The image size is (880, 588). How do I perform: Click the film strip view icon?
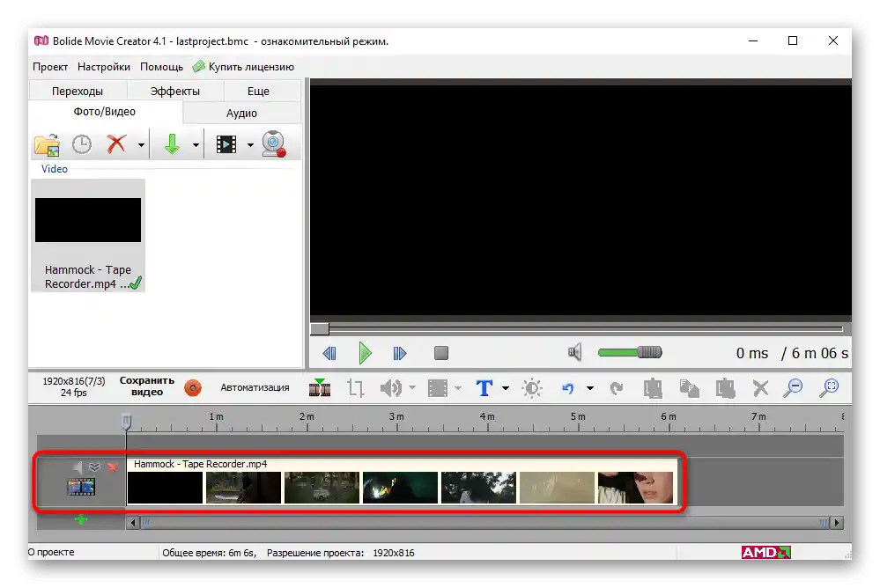[x=226, y=144]
